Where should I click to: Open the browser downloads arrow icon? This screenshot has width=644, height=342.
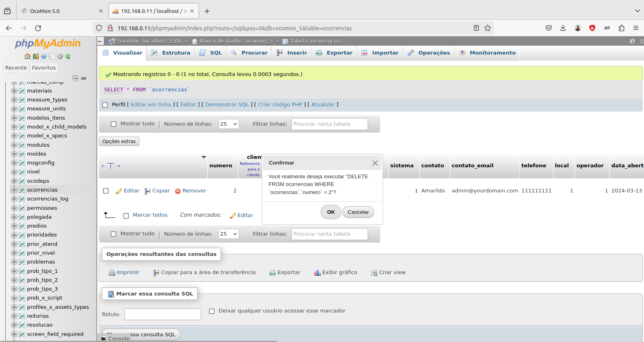coord(563,28)
